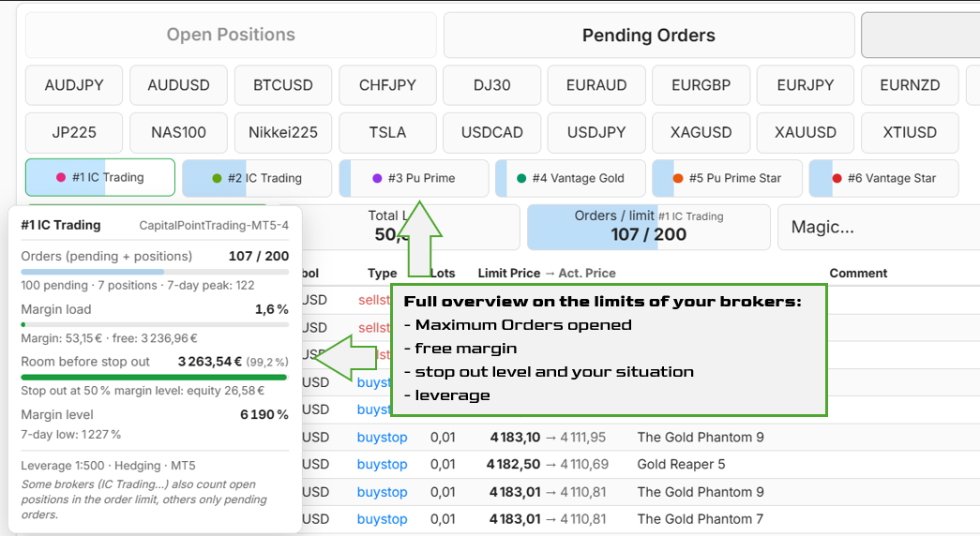The height and width of the screenshot is (536, 980).
Task: Select buystop row at limit 4 183,10
Action: [640, 438]
